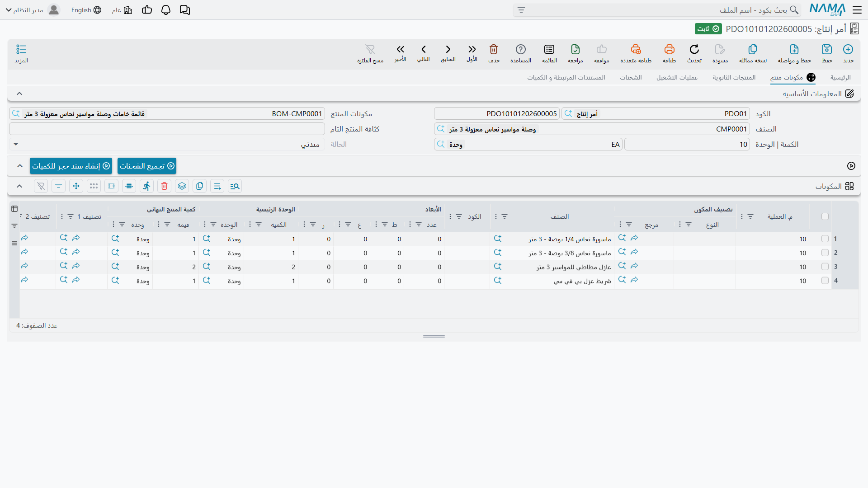This screenshot has height=488, width=868.
Task: Click the عام branch selector
Action: pyautogui.click(x=122, y=10)
